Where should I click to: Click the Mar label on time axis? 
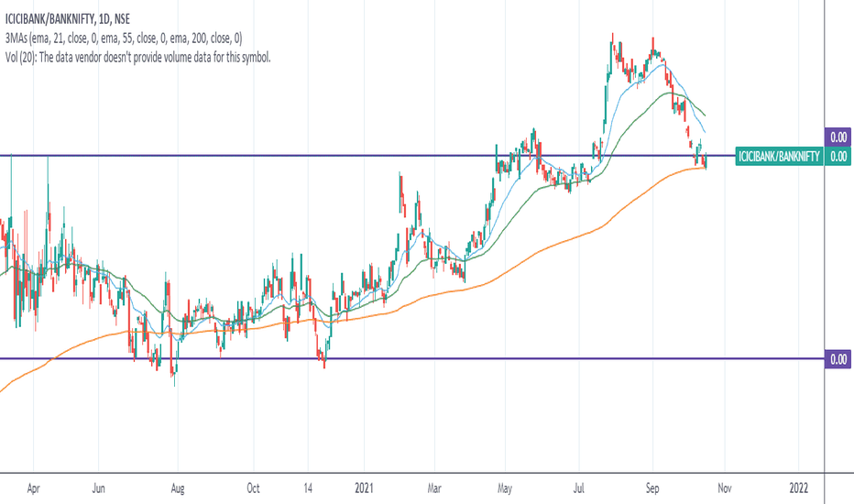[x=434, y=488]
